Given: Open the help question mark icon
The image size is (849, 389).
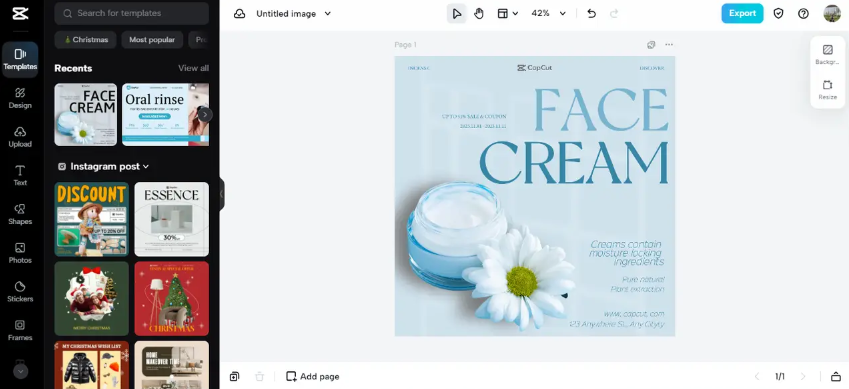Looking at the screenshot, I should (x=804, y=14).
